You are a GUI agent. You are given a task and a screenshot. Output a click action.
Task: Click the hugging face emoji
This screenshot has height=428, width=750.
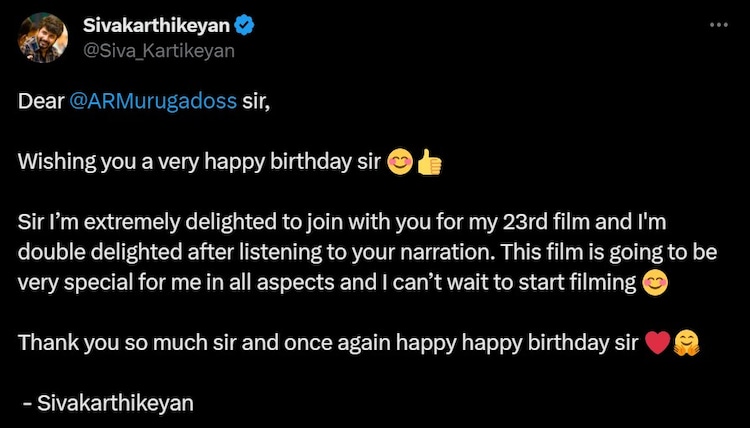[686, 343]
